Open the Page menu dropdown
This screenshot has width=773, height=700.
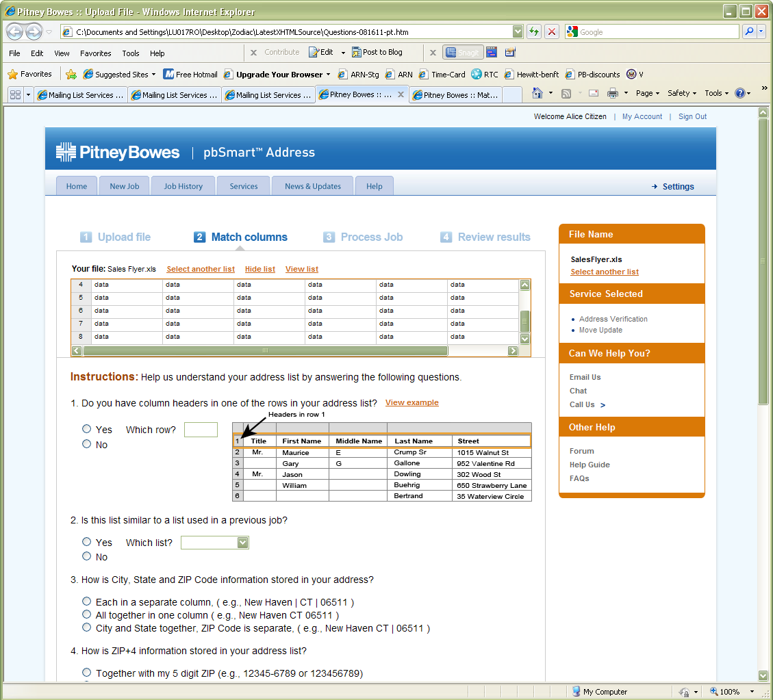pos(647,93)
